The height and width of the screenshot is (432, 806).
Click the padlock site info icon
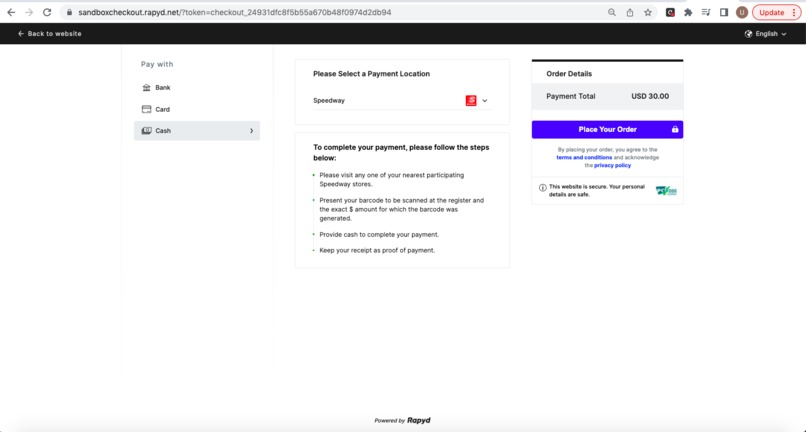70,12
